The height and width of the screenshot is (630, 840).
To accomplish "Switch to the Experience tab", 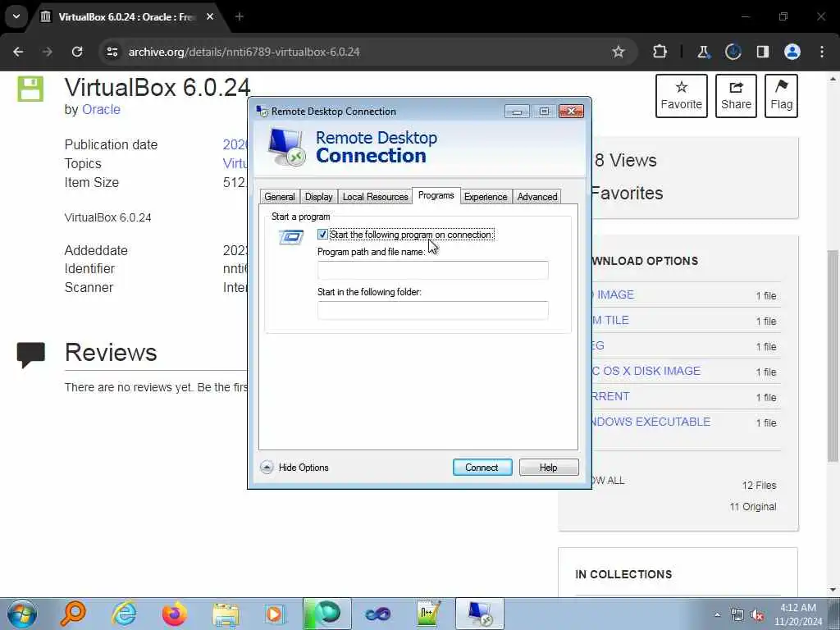I will click(x=486, y=197).
